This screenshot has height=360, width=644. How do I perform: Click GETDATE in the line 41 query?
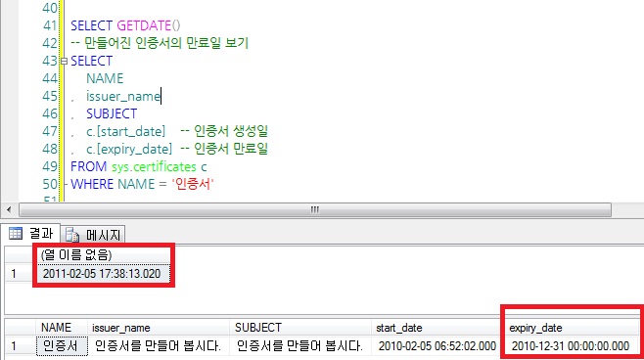coord(144,25)
